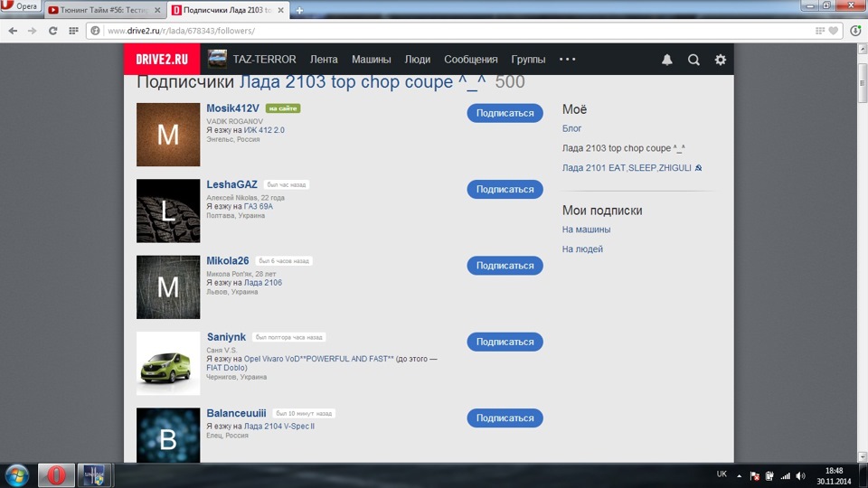Open the Машины menu item

(372, 60)
